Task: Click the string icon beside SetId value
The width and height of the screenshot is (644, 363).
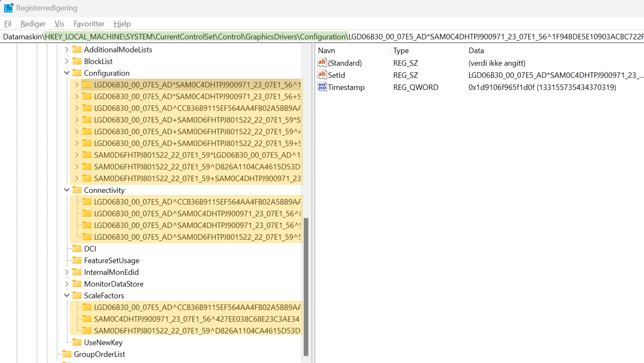Action: click(x=322, y=75)
